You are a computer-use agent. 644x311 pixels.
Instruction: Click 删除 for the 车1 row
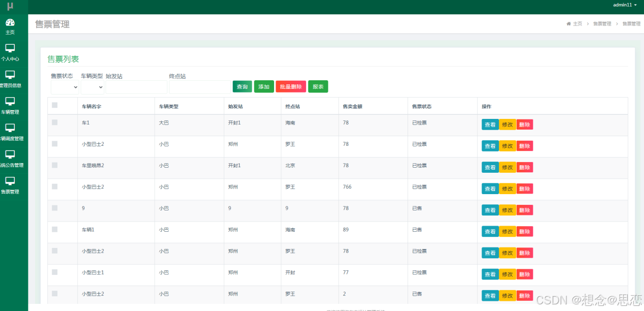click(525, 125)
